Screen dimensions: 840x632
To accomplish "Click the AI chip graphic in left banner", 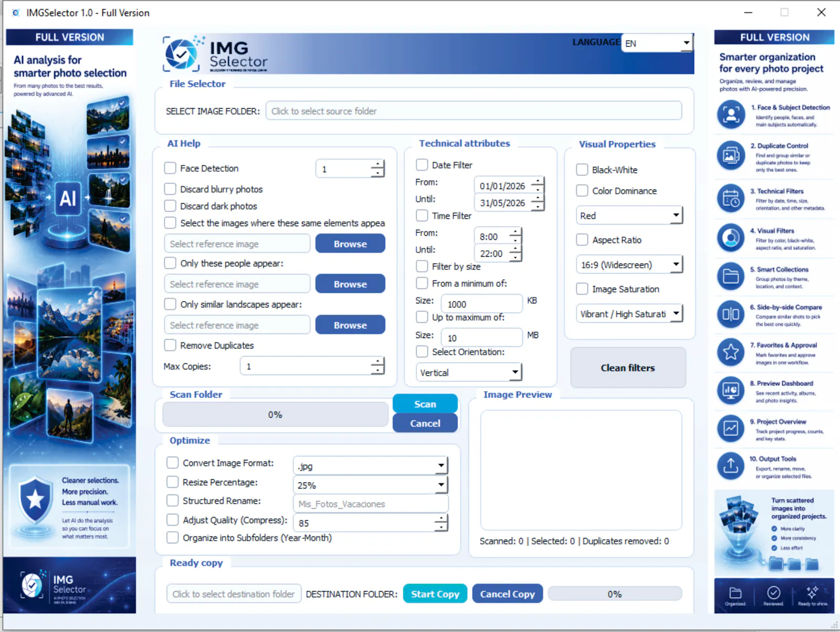I will [x=68, y=198].
